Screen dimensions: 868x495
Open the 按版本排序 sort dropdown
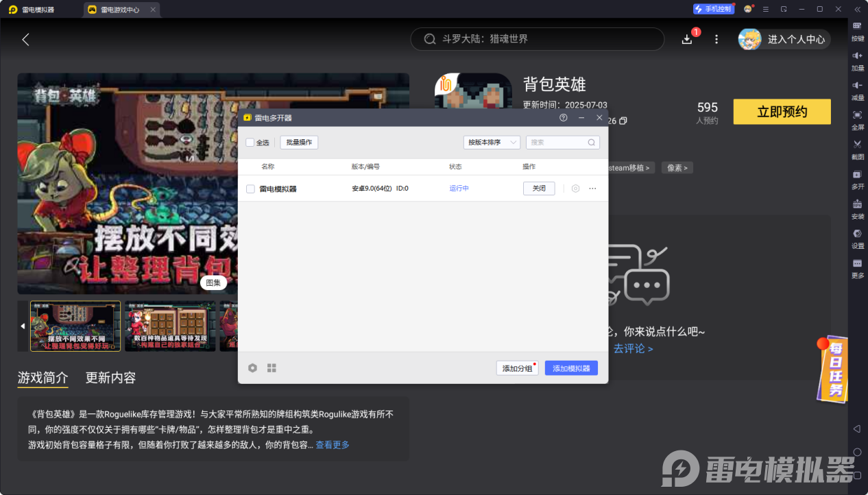coord(493,142)
